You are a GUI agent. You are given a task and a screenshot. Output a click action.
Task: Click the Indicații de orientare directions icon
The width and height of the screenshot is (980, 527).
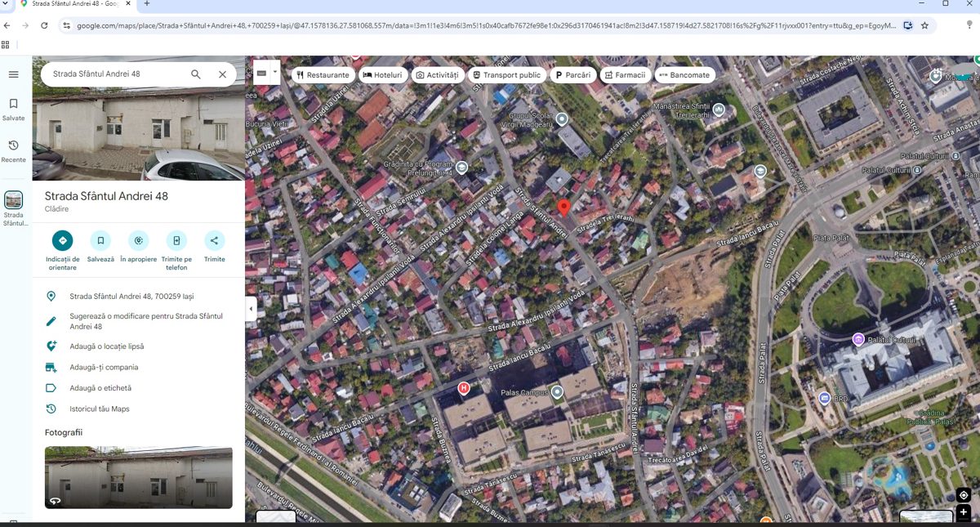62,240
